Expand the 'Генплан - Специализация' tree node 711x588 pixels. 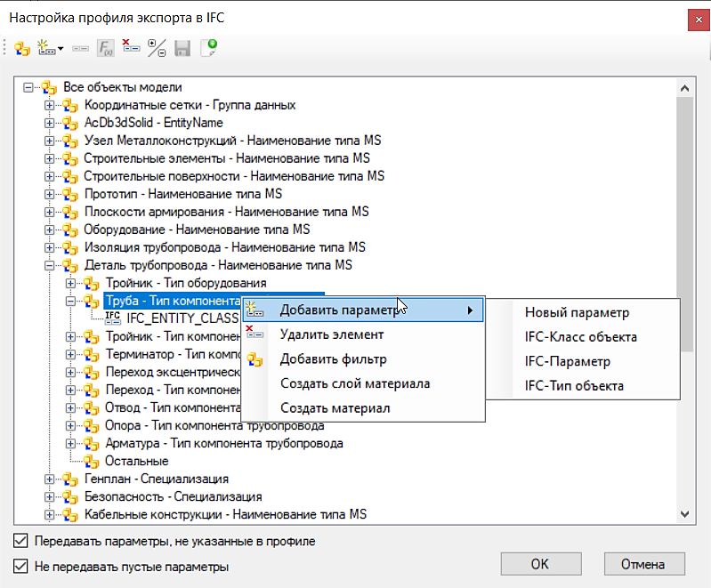coord(50,479)
